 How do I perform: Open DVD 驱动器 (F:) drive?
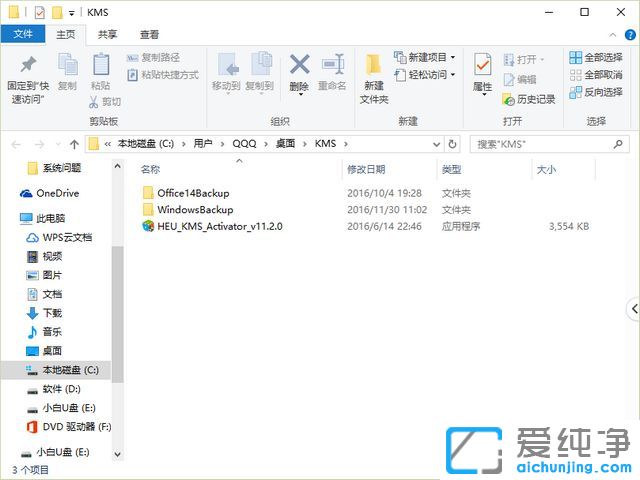[69, 427]
